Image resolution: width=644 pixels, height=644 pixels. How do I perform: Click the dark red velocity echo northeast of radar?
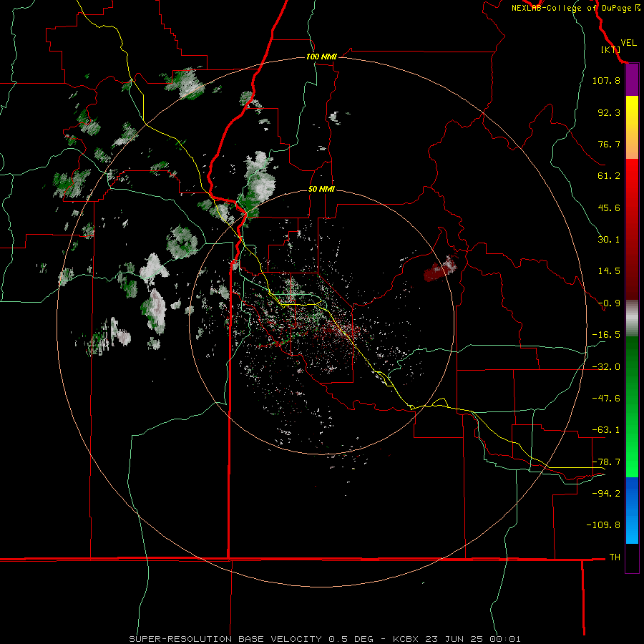(x=440, y=268)
